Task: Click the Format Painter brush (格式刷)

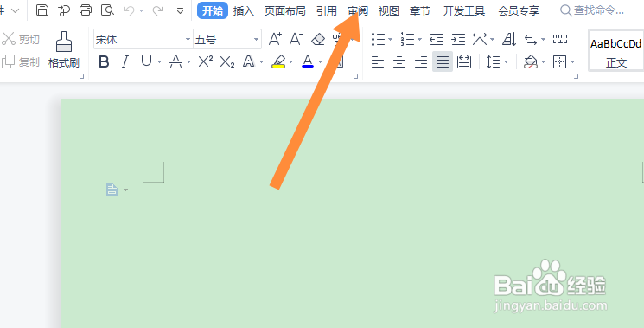Action: coord(64,49)
